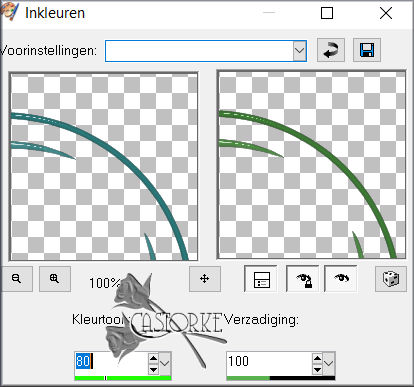Zoom in the preview with plus magnifier
The image size is (414, 387).
point(55,279)
